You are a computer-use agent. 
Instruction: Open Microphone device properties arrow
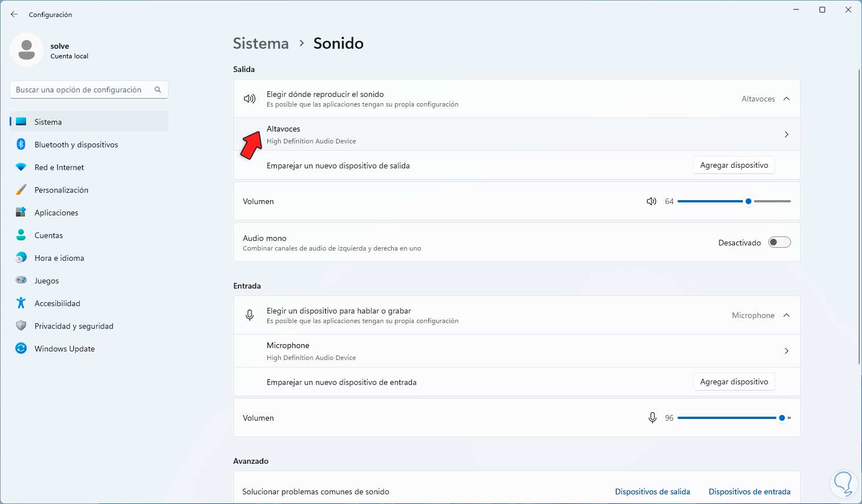click(787, 351)
